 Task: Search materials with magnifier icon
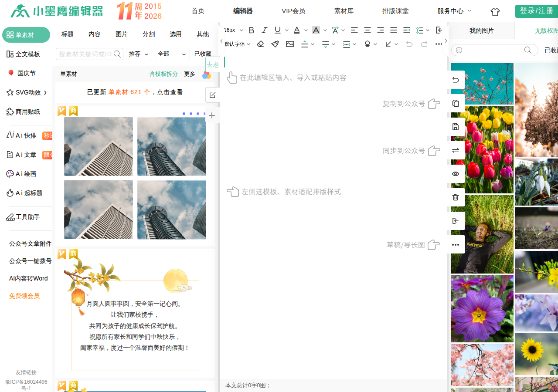pos(117,54)
